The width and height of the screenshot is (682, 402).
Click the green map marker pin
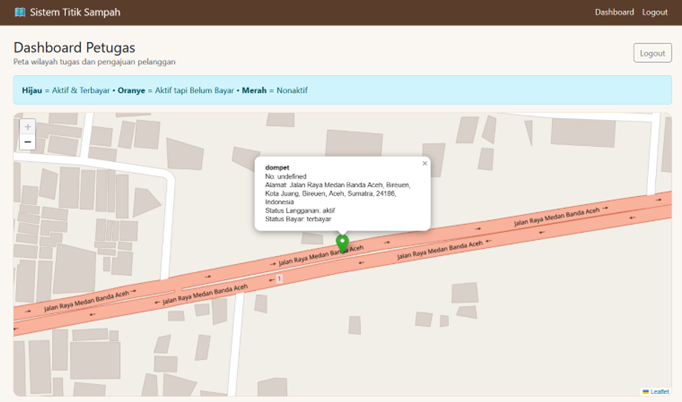click(x=342, y=244)
